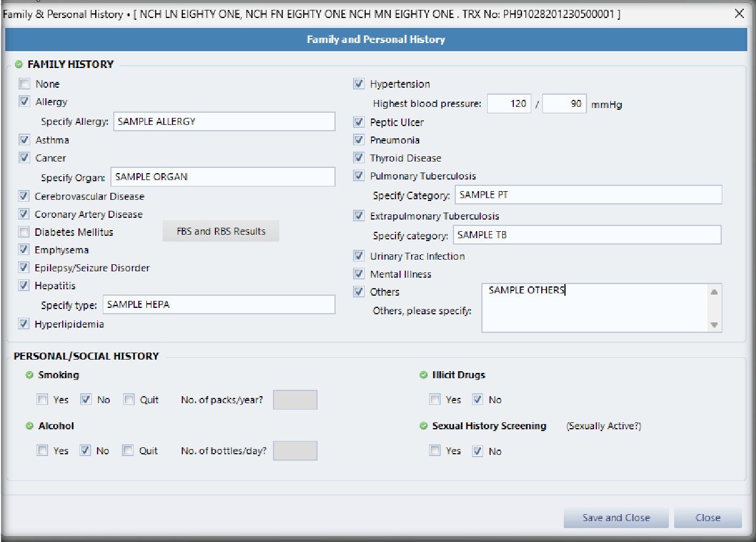Close the Family & Personal History window

[739, 13]
